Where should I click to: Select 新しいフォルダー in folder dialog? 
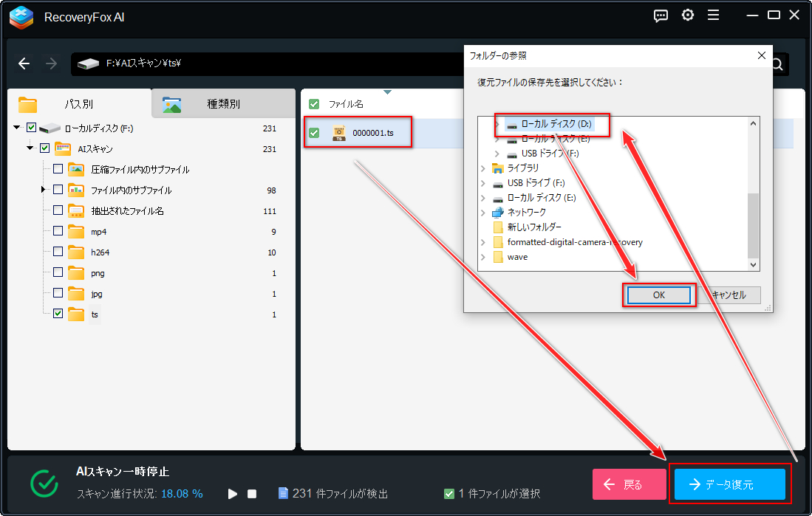pos(534,227)
